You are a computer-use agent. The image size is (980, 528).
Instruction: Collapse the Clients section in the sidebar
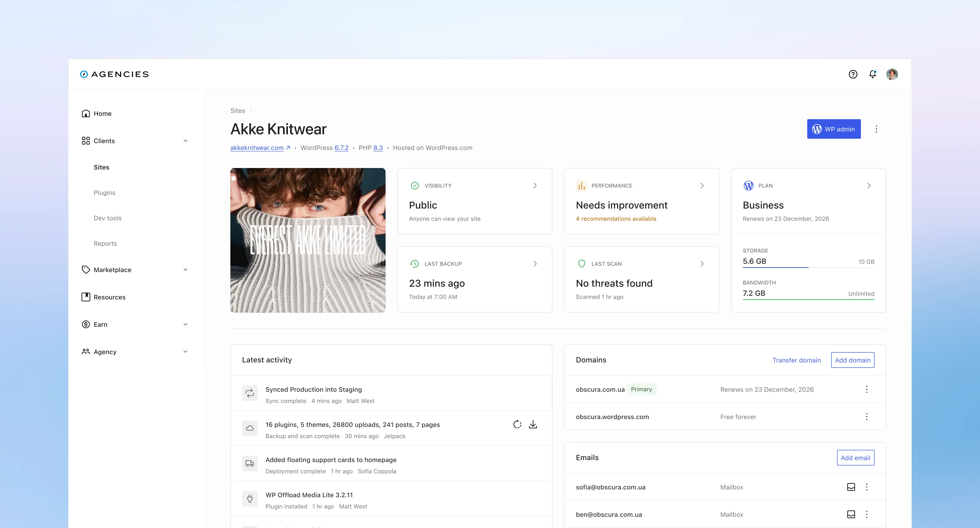click(186, 140)
